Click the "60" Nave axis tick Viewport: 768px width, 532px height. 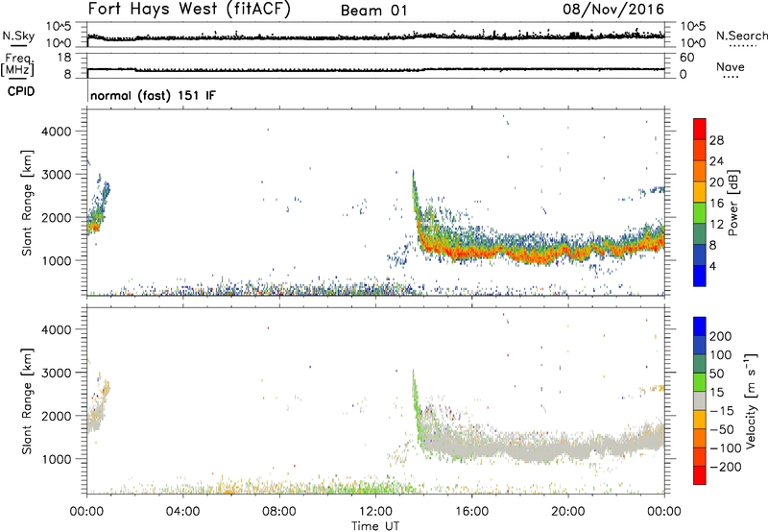click(687, 58)
